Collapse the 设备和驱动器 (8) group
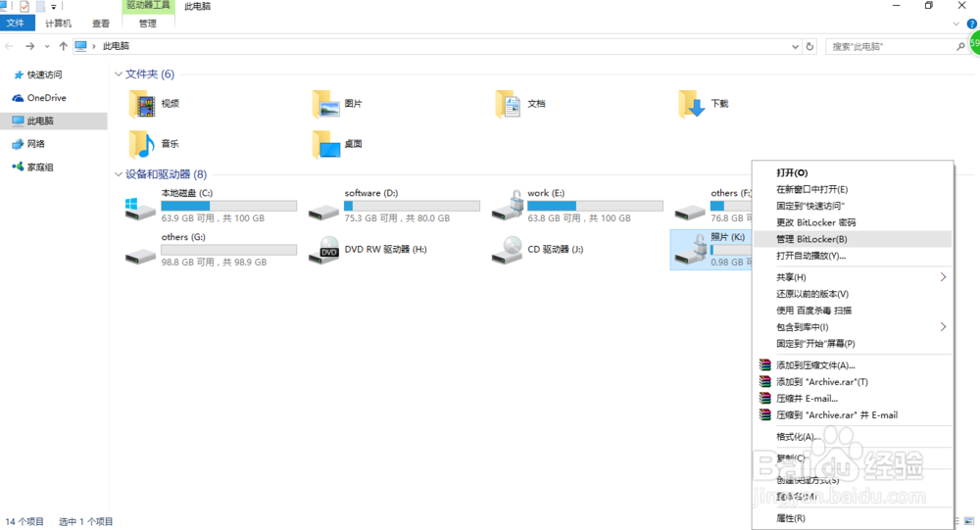The width and height of the screenshot is (980, 530). coord(119,174)
